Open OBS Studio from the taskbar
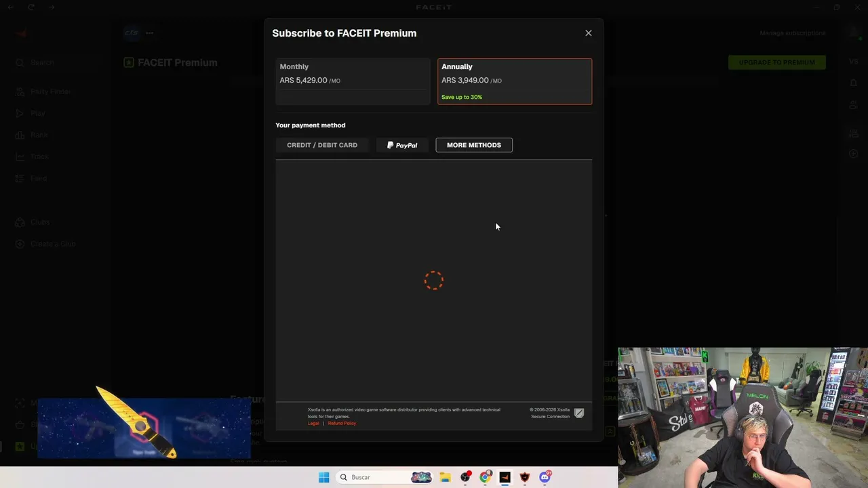 tap(465, 477)
